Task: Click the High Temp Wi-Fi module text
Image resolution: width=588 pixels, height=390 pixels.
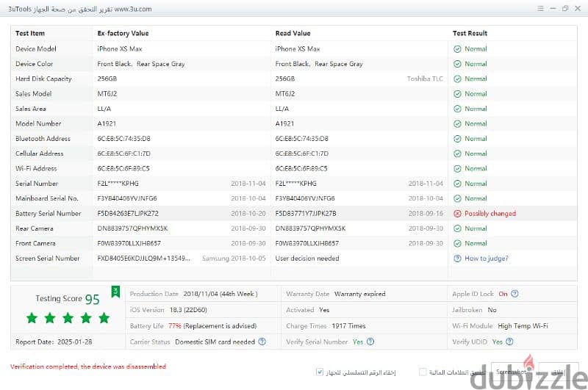Action: 523,326
